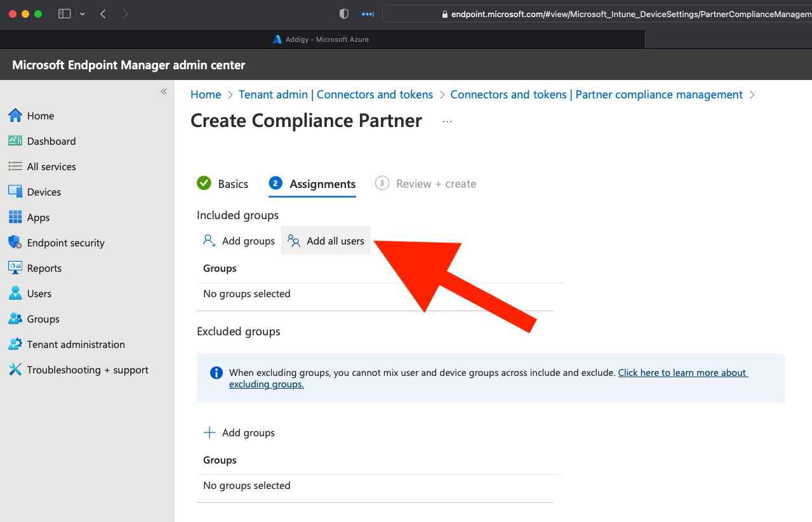
Task: Open the Endpoint security shield icon
Action: [x=15, y=243]
